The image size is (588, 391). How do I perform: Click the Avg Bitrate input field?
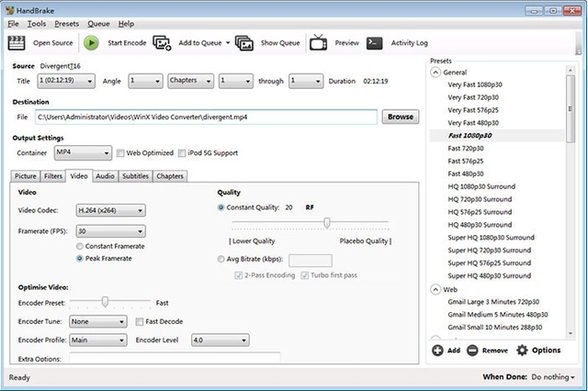(311, 260)
